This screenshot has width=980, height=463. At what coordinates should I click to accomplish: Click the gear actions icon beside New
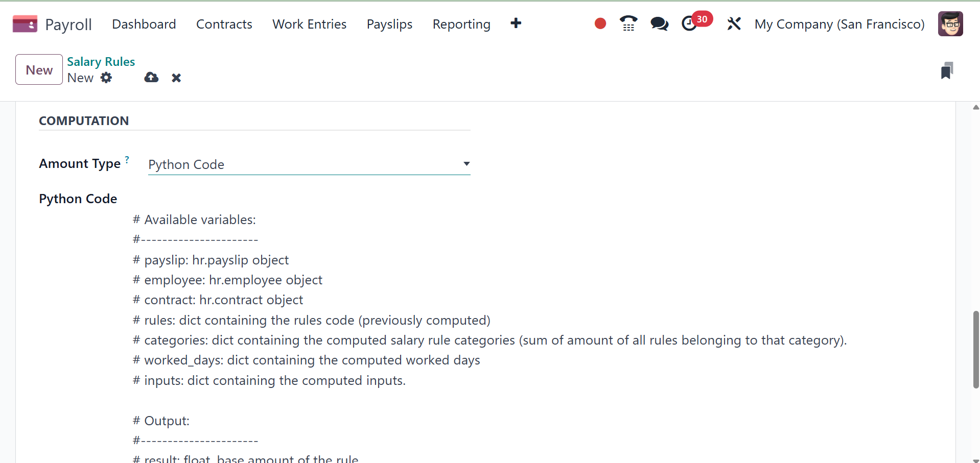click(x=106, y=78)
